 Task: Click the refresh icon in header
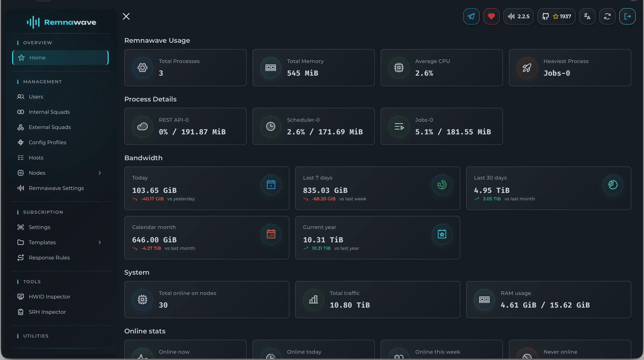[x=607, y=17]
